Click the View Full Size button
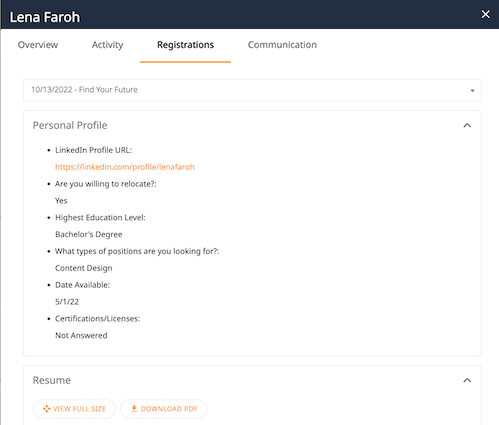This screenshot has height=425, width=499. 74,409
